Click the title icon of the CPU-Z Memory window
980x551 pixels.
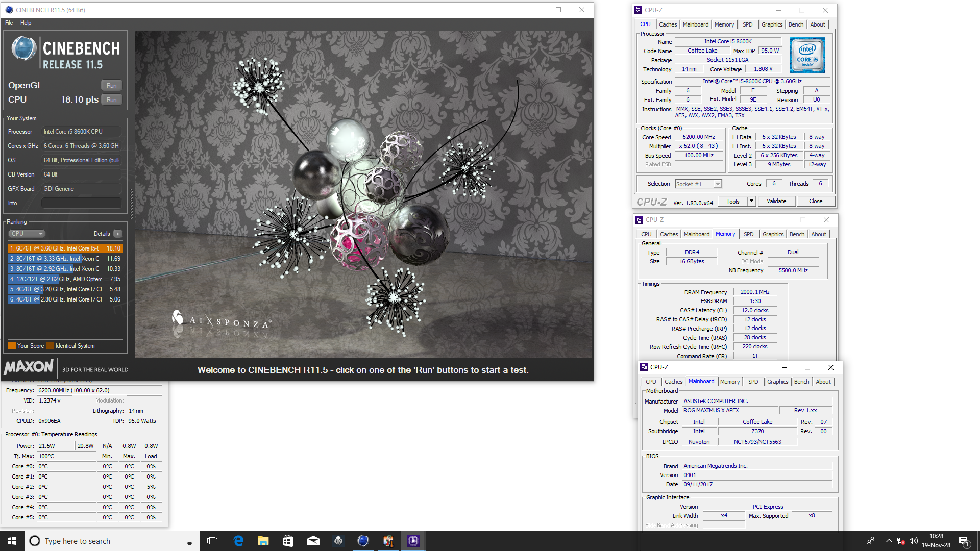639,220
